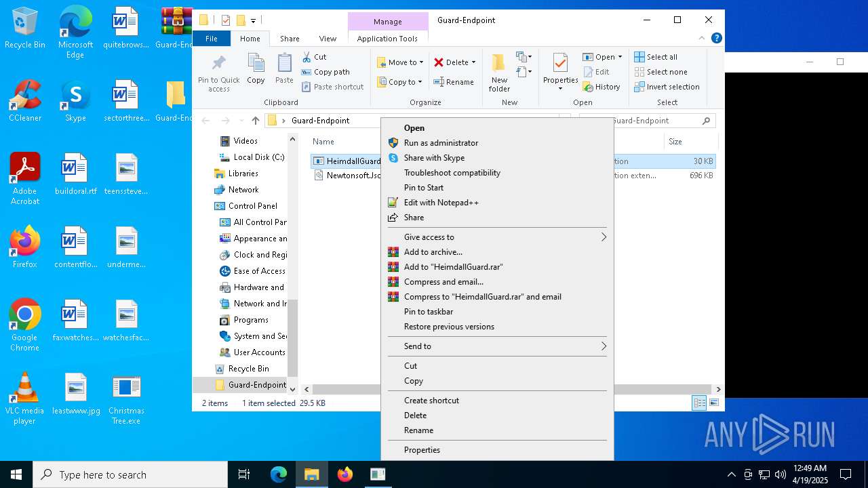Click the horizontal scrollbar right arrow
868x488 pixels.
tap(719, 390)
